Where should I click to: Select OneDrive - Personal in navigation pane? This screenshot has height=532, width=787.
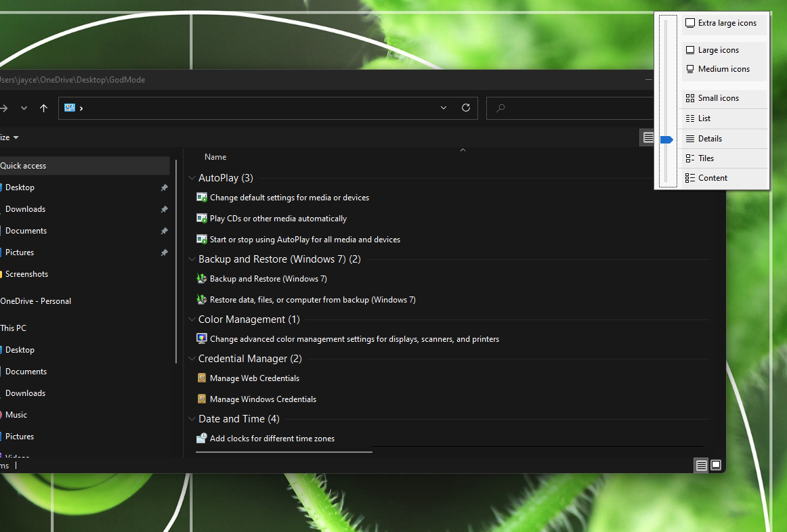pos(36,301)
